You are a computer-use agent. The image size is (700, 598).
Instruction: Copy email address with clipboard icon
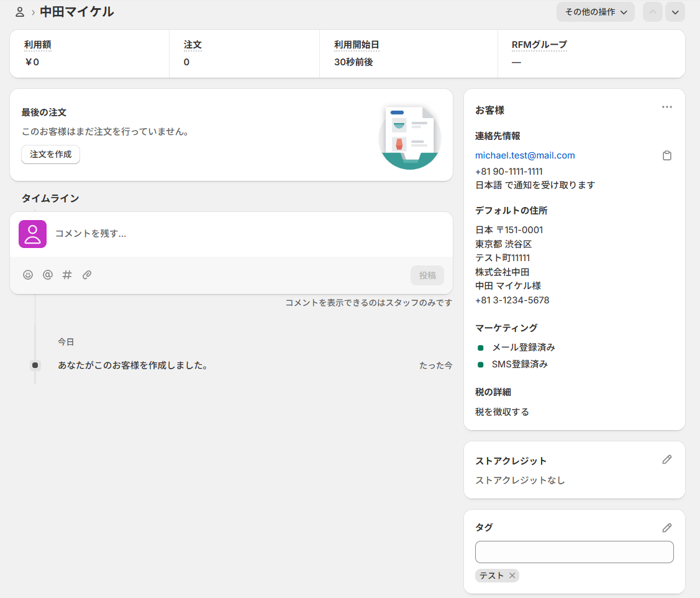point(667,155)
